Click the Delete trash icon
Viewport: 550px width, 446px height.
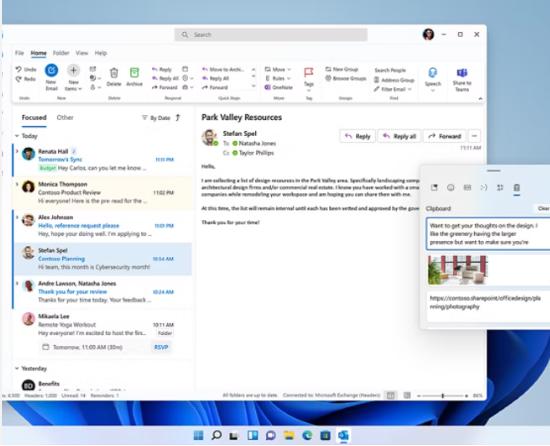click(114, 73)
